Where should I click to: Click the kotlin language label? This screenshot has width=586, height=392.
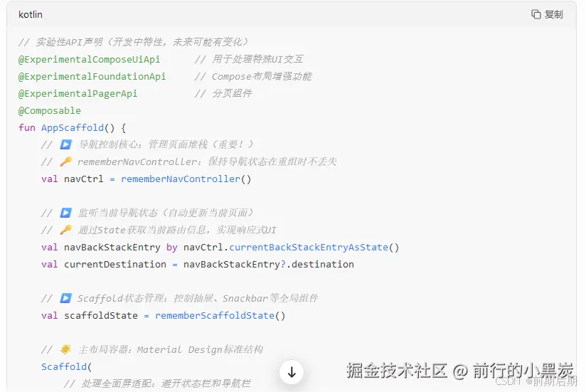coord(31,14)
